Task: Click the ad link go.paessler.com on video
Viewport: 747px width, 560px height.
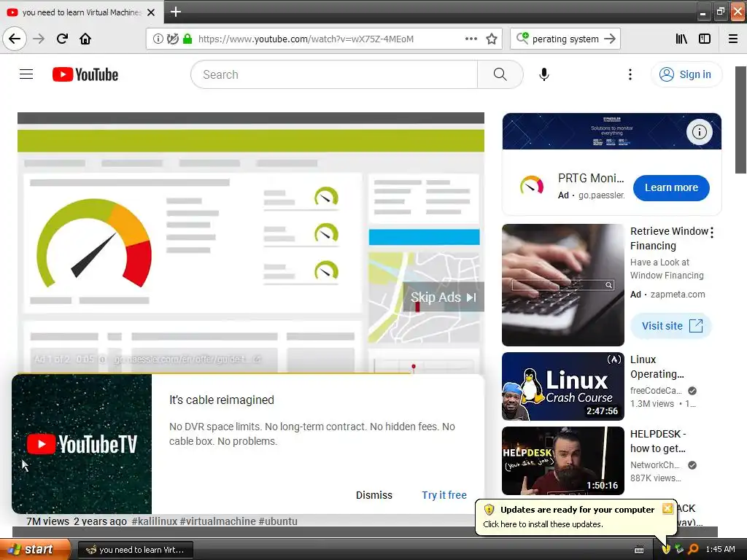Action: tap(187, 359)
